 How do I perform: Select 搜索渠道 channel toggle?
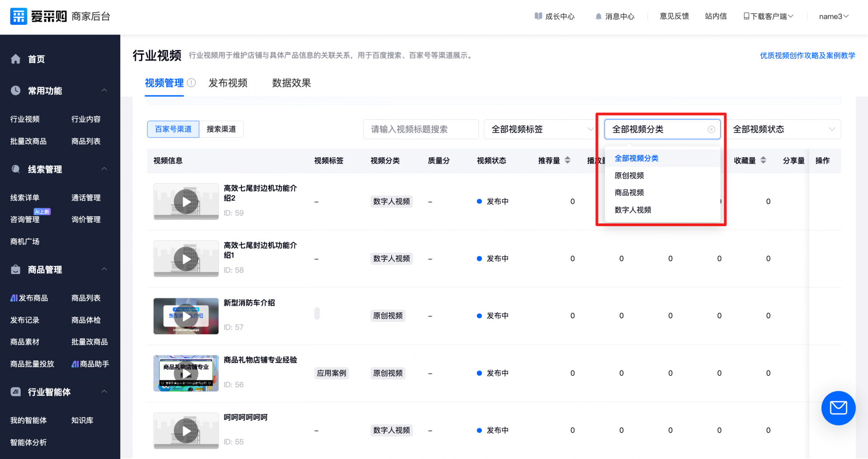(222, 129)
